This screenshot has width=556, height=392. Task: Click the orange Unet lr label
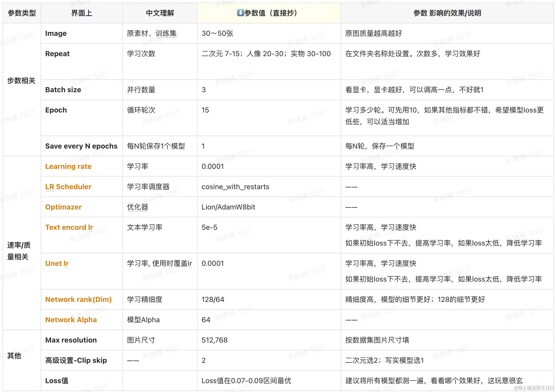pyautogui.click(x=57, y=263)
